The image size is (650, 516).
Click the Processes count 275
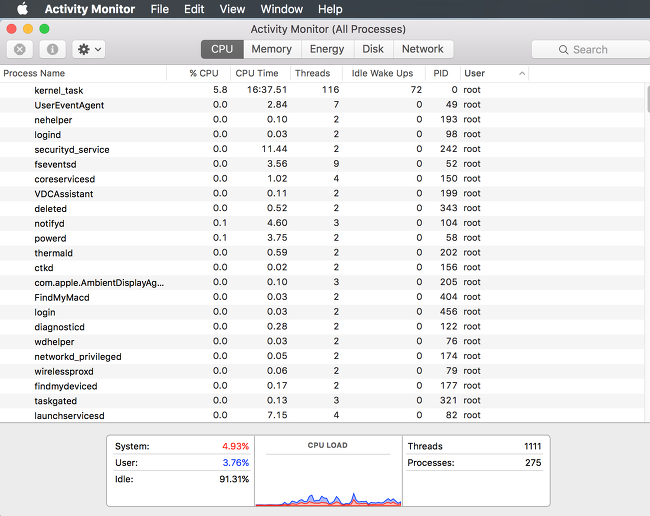[533, 463]
